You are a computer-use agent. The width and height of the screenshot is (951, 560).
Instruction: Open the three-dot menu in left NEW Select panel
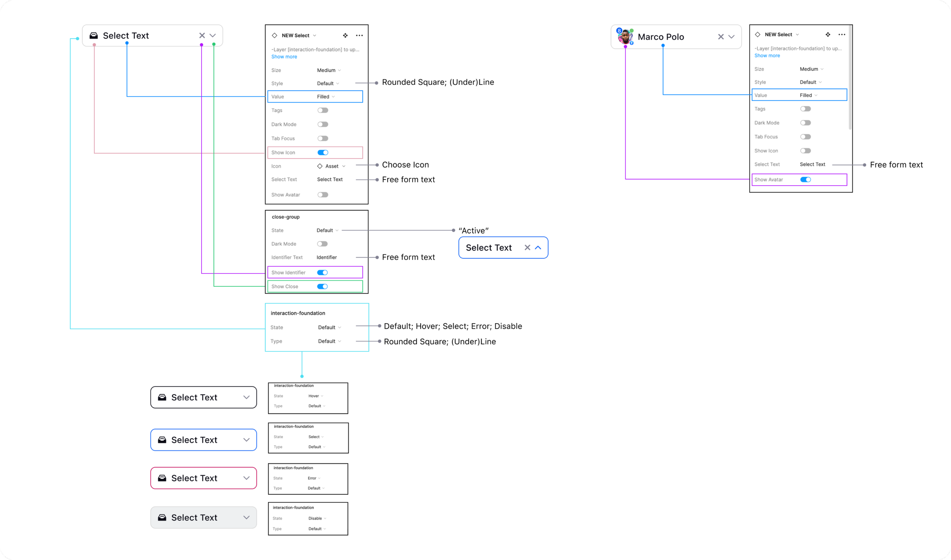click(359, 35)
